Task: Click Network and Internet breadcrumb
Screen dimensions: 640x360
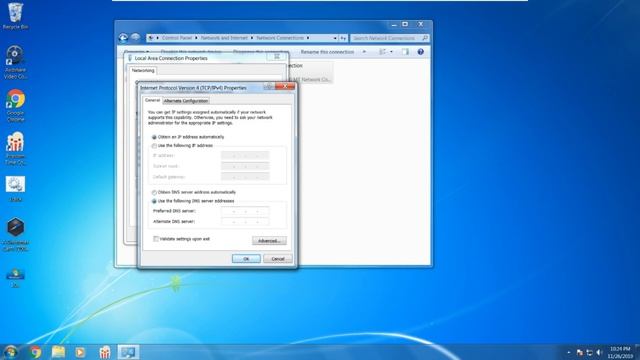Action: coord(224,38)
